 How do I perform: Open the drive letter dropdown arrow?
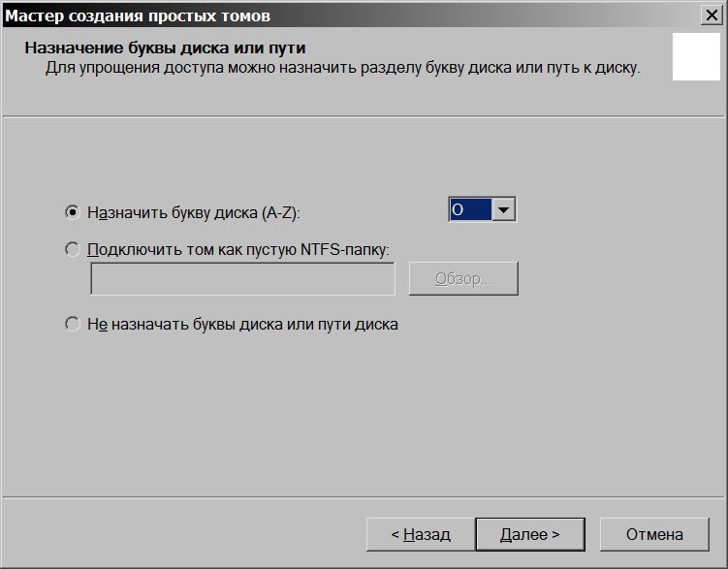pos(503,209)
